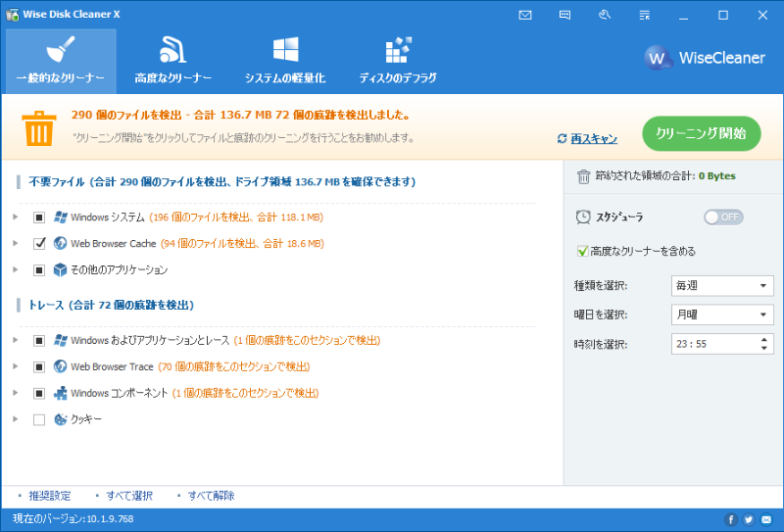Click the すべて選択 link at bottom
The image size is (784, 532).
coord(129,496)
